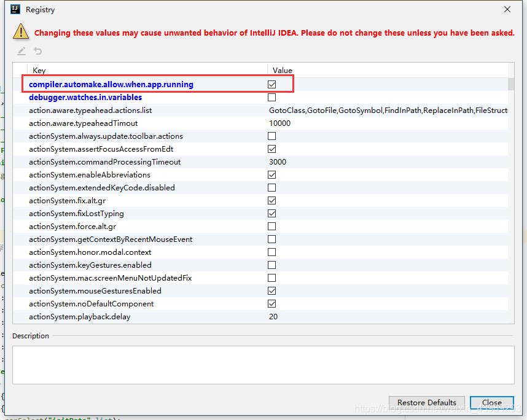Select the actionSystem.fixLostTyping key text
This screenshot has width=527, height=420.
pos(76,213)
